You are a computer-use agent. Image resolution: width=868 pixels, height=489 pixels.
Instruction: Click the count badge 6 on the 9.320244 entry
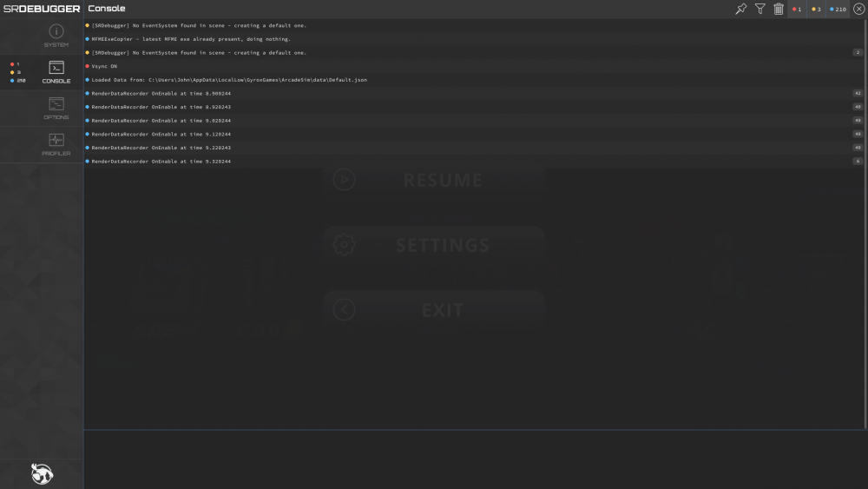(x=858, y=162)
